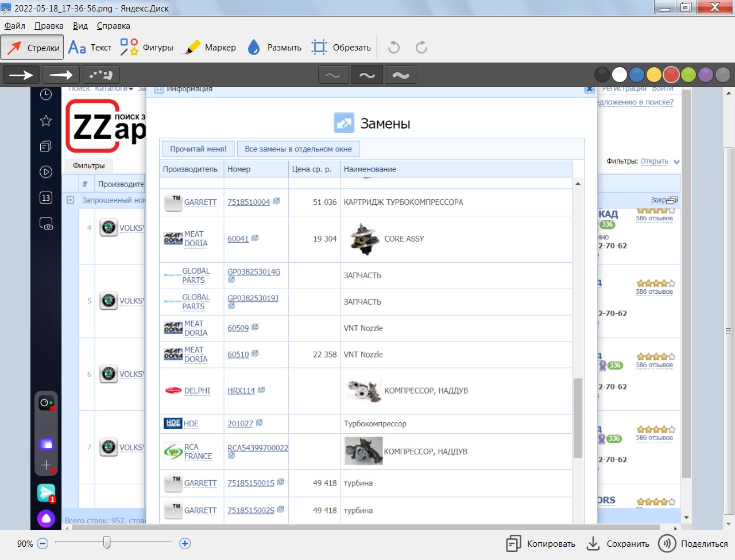Click Сохранить to save the image
Viewport: 735px width, 560px height.
tap(618, 543)
